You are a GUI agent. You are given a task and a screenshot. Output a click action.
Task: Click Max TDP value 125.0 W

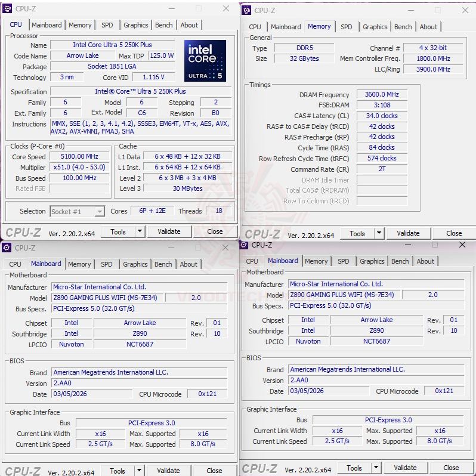pyautogui.click(x=162, y=56)
